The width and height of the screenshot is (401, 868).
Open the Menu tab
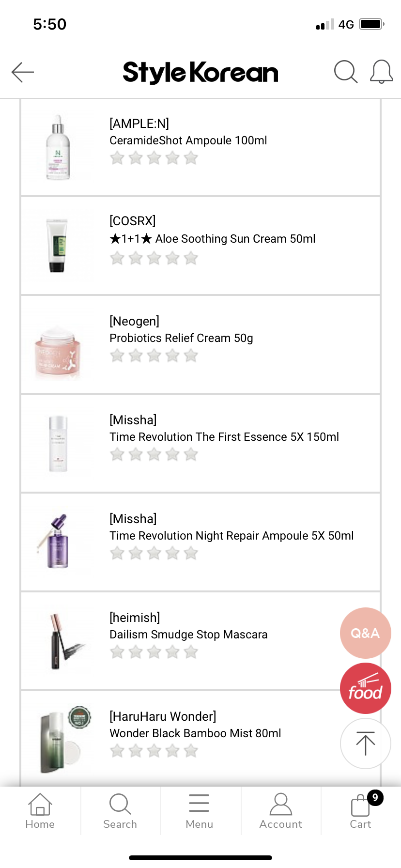pos(199,810)
